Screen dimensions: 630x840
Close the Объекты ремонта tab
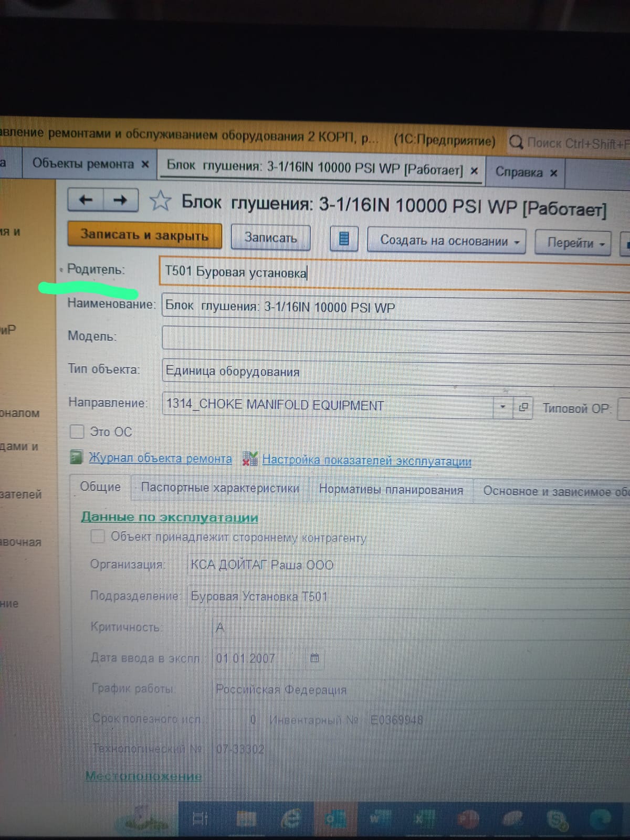(145, 164)
